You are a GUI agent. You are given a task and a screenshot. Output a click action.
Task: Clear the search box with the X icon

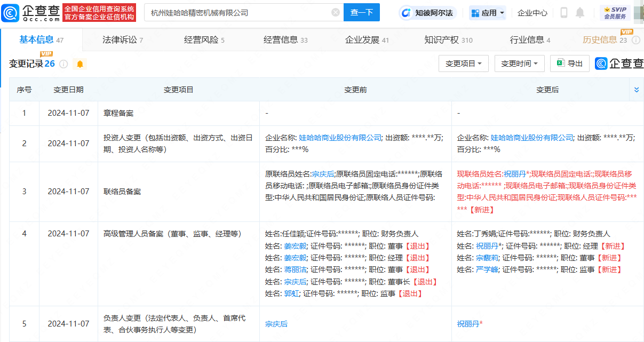pos(335,12)
